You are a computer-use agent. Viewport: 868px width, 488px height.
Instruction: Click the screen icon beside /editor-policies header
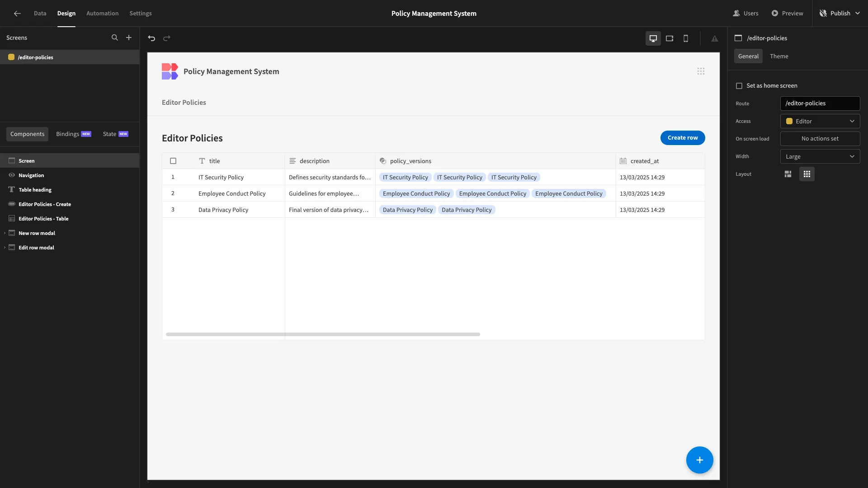[x=738, y=38]
